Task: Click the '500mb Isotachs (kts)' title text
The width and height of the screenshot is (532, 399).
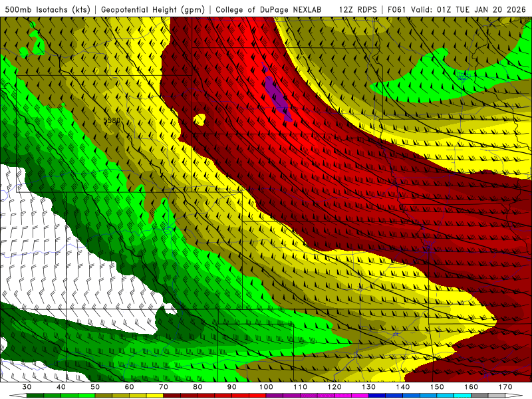Action: click(x=47, y=9)
